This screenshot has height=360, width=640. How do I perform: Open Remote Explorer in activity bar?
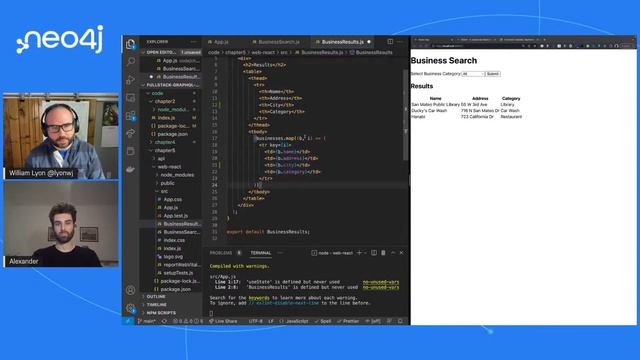[131, 98]
